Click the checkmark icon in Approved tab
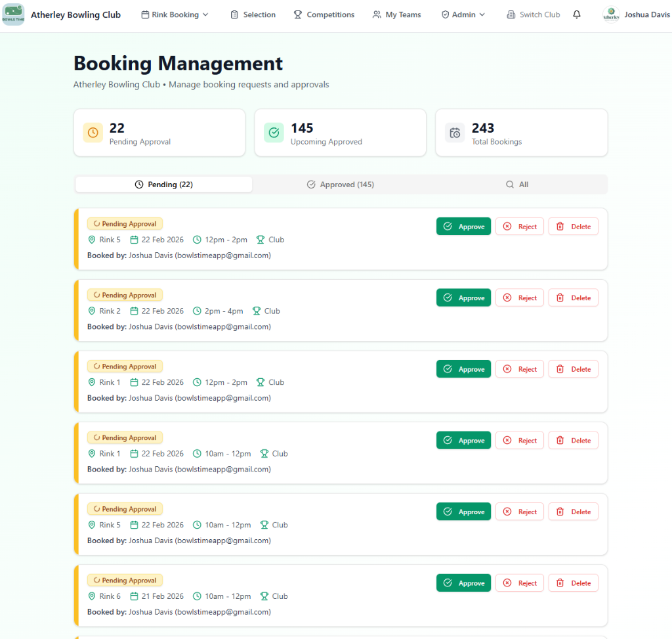 click(x=311, y=185)
